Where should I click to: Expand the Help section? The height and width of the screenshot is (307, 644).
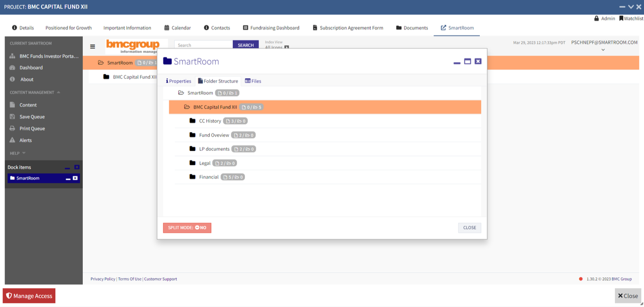17,153
